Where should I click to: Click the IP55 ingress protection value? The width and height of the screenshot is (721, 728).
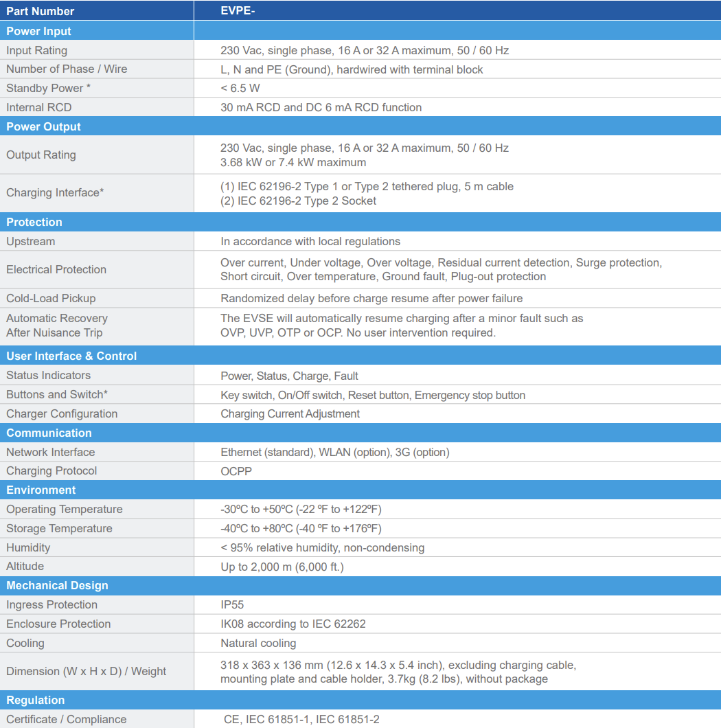coord(232,604)
